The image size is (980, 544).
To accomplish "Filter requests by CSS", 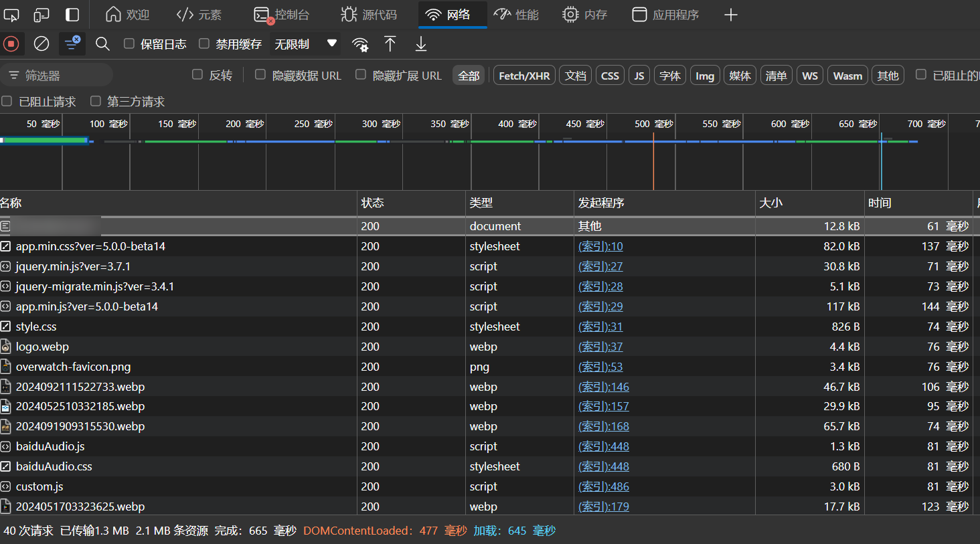I will (x=610, y=76).
